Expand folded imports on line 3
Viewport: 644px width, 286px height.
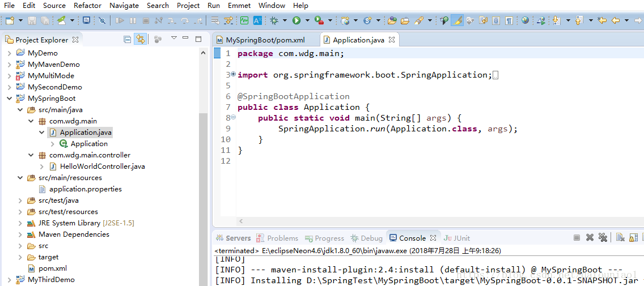(233, 74)
